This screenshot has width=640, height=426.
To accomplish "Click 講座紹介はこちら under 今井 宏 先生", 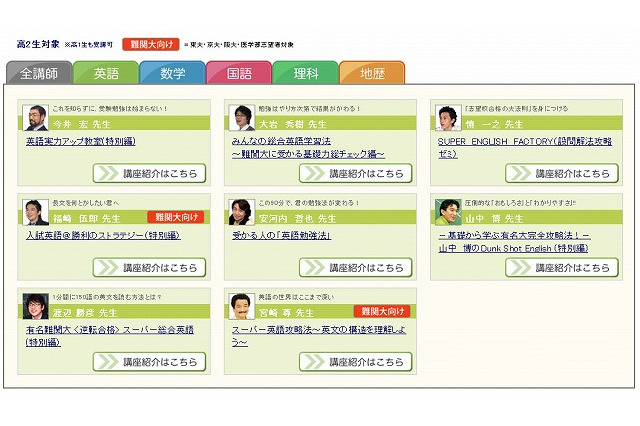I will 149,173.
